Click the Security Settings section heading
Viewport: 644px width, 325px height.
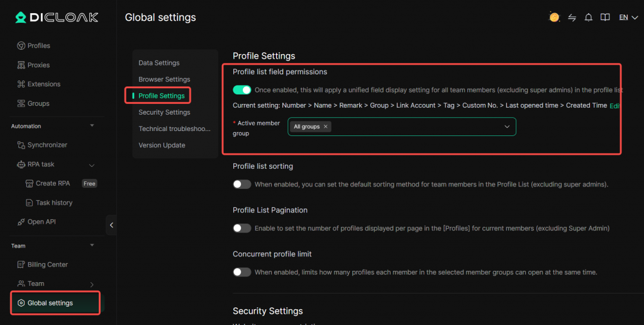tap(268, 311)
